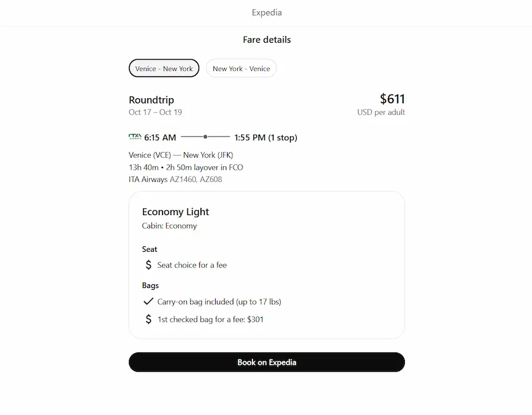The height and width of the screenshot is (415, 532).
Task: Click the Fare details heading
Action: pyautogui.click(x=267, y=40)
